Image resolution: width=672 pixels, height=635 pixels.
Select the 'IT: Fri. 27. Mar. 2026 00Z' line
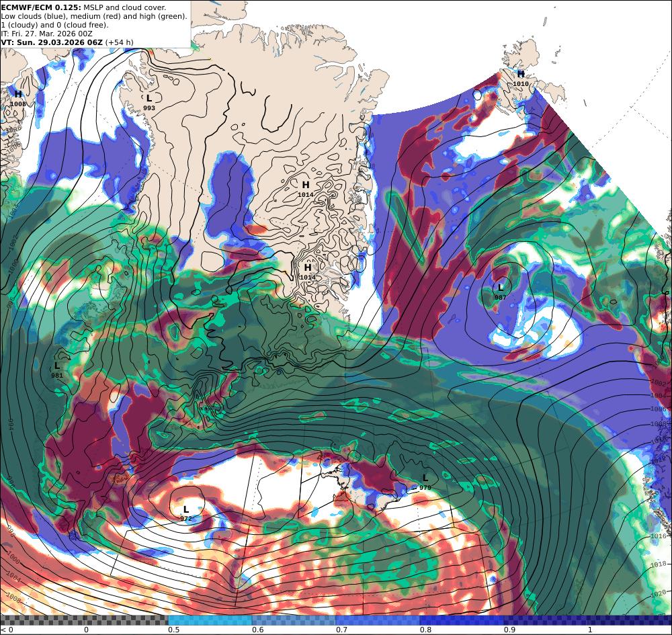click(47, 34)
